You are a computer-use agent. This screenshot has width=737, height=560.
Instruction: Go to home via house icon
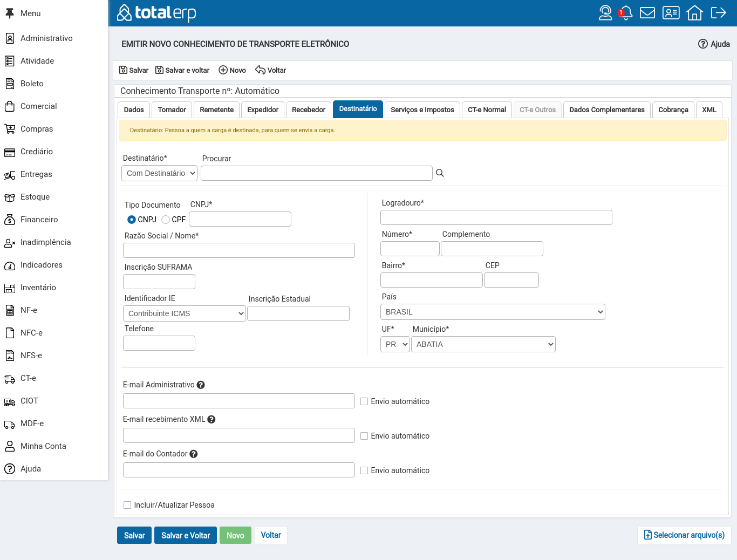click(x=694, y=13)
